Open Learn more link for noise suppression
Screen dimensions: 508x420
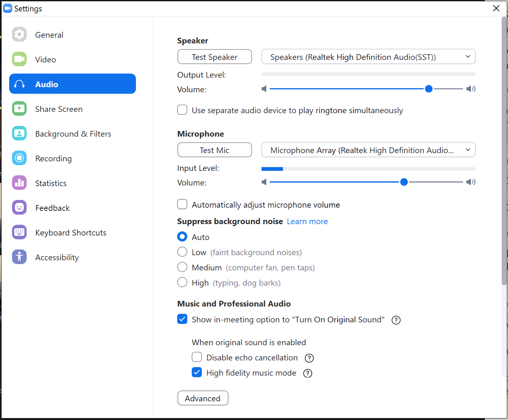pyautogui.click(x=307, y=221)
